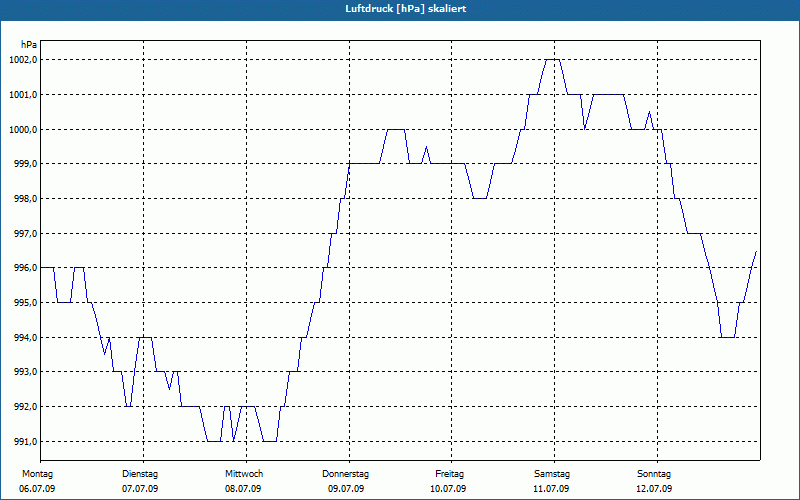Select the 1000,0 axis value

[23, 129]
